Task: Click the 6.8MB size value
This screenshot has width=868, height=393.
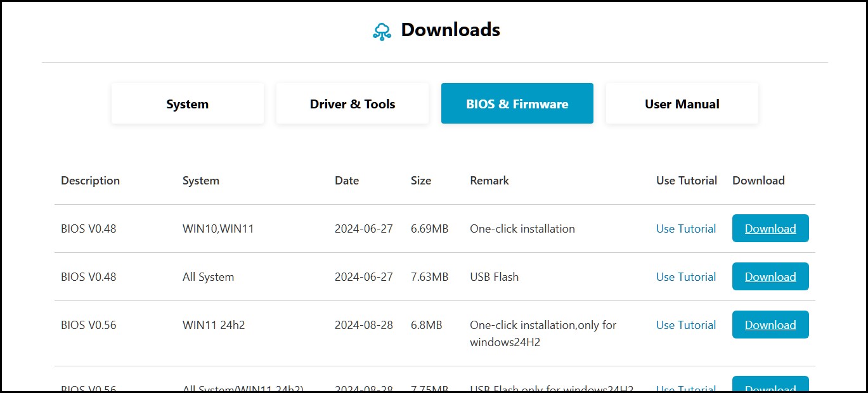Action: click(427, 325)
